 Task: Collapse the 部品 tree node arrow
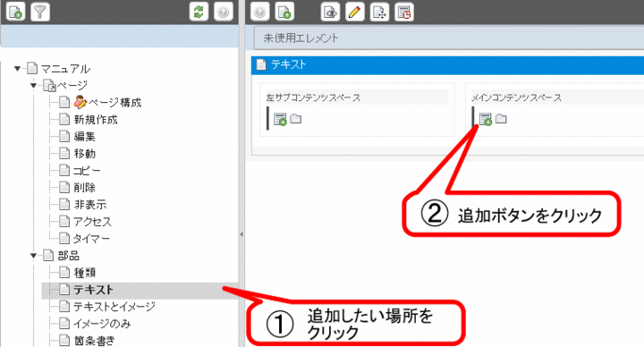tap(34, 256)
